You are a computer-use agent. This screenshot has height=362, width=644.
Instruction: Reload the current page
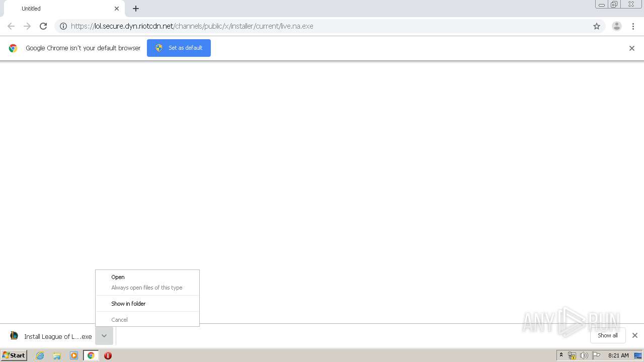[43, 26]
